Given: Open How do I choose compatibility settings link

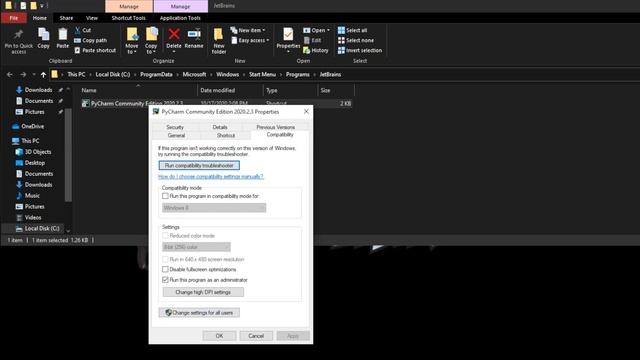Looking at the screenshot, I should coord(211,177).
